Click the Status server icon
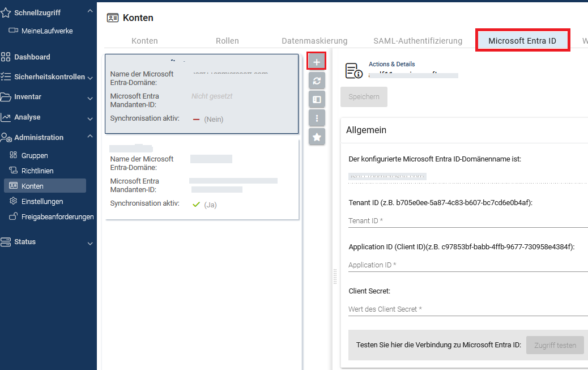 (6, 242)
